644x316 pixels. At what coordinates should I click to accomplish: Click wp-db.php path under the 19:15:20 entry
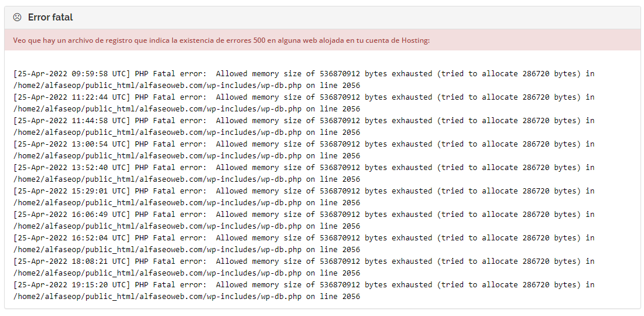(157, 297)
